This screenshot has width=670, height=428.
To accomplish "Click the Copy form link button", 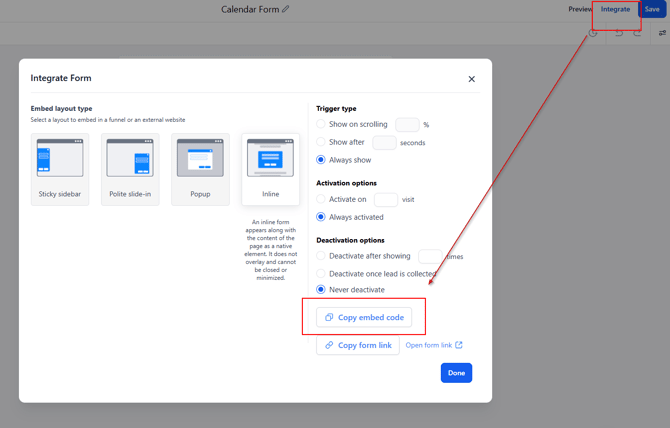I will 358,345.
